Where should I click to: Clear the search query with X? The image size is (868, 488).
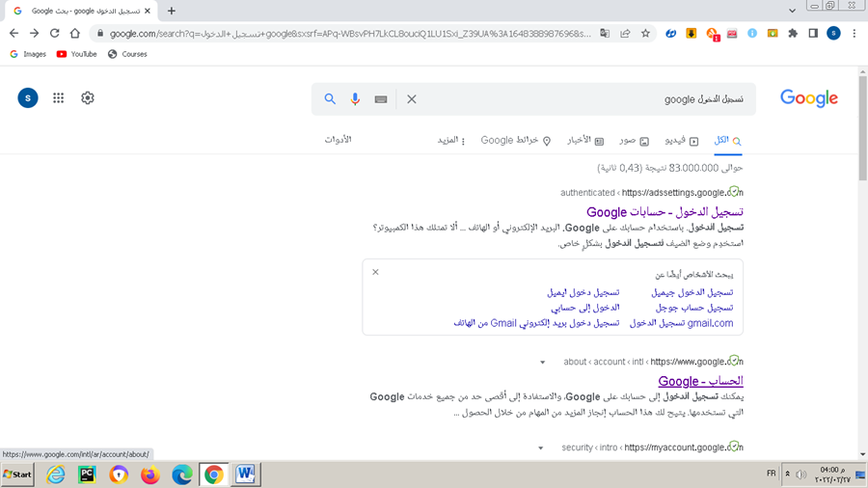point(411,99)
